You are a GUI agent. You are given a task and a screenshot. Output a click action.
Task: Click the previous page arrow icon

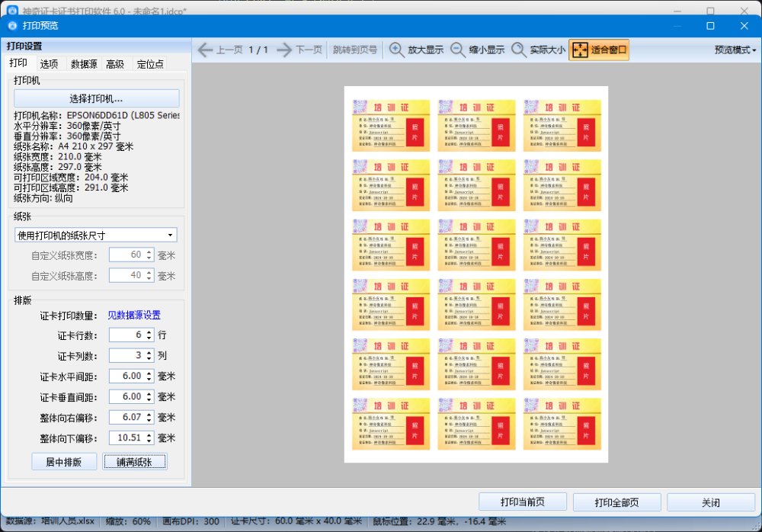pos(205,50)
